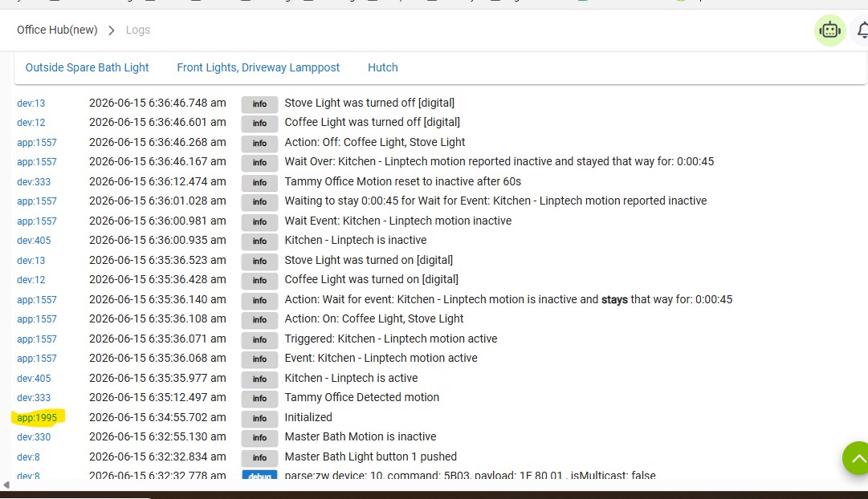Select text 'Coffee Light was turned off [digital]'

372,122
